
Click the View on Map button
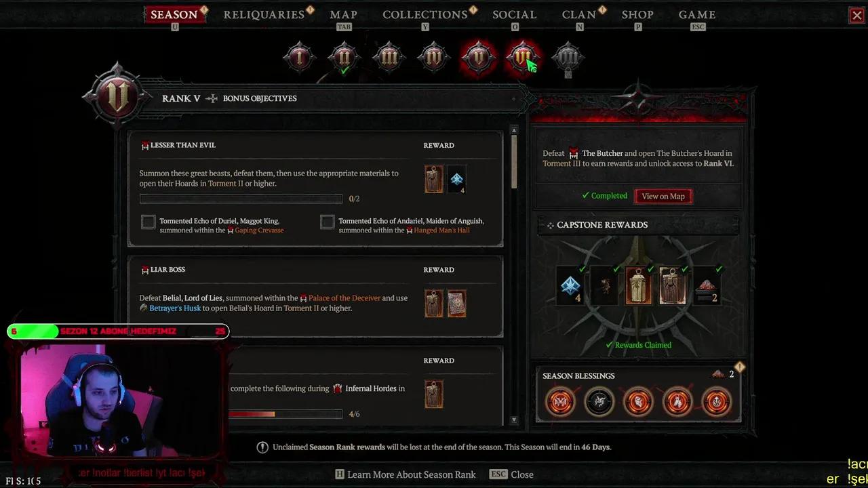click(x=663, y=196)
